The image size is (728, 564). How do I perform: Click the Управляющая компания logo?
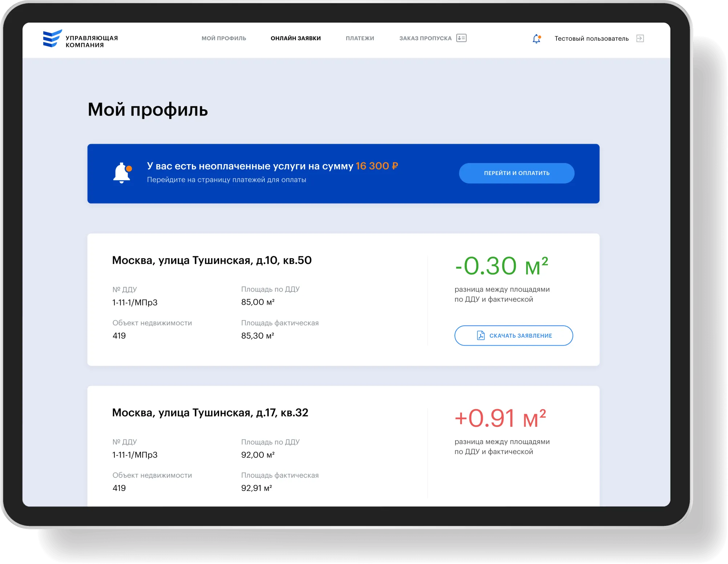[80, 38]
